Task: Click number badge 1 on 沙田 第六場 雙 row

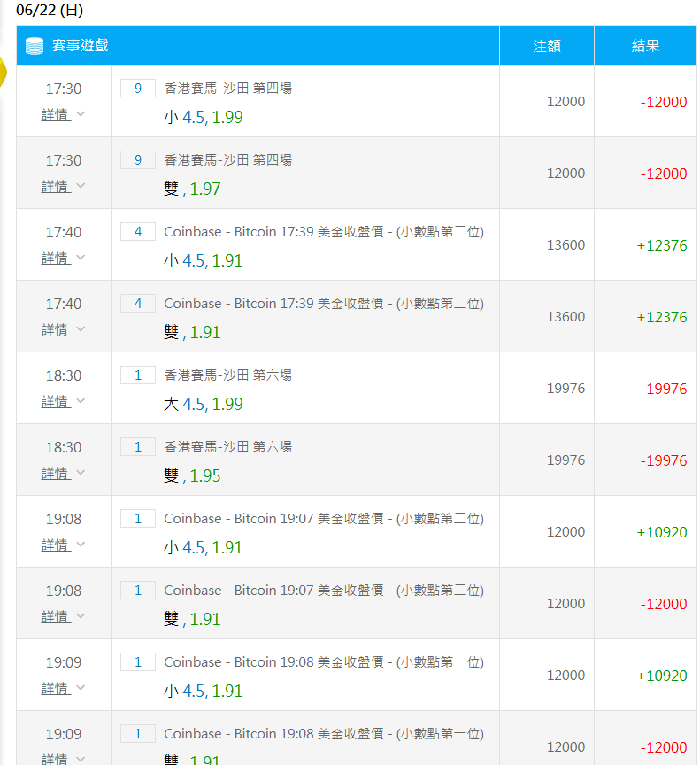Action: click(x=138, y=447)
